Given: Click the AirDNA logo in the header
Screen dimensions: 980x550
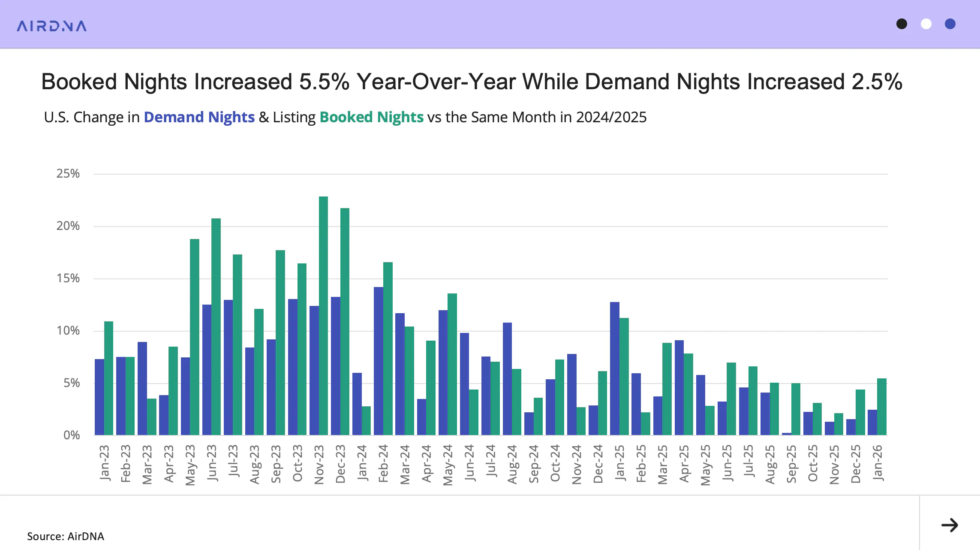Looking at the screenshot, I should 52,26.
